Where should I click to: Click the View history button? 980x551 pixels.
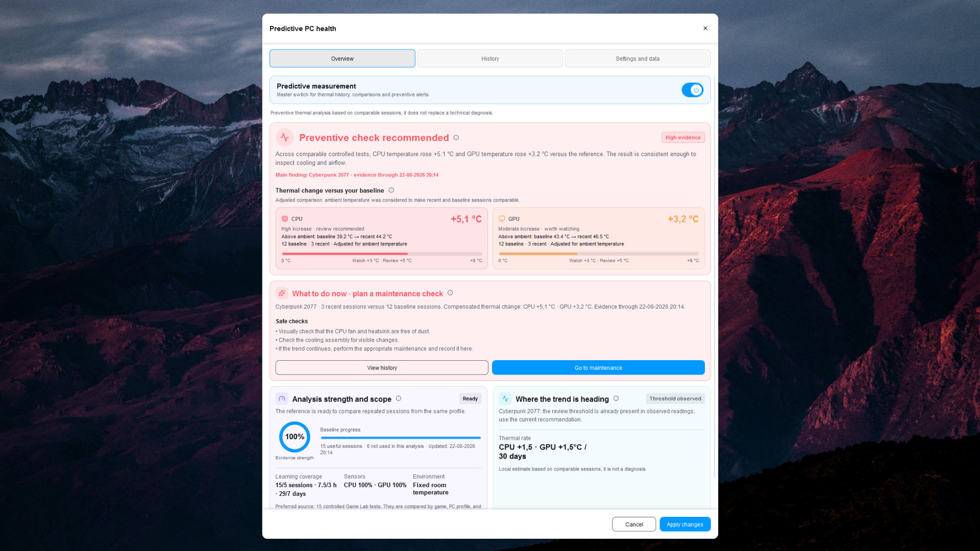click(382, 368)
